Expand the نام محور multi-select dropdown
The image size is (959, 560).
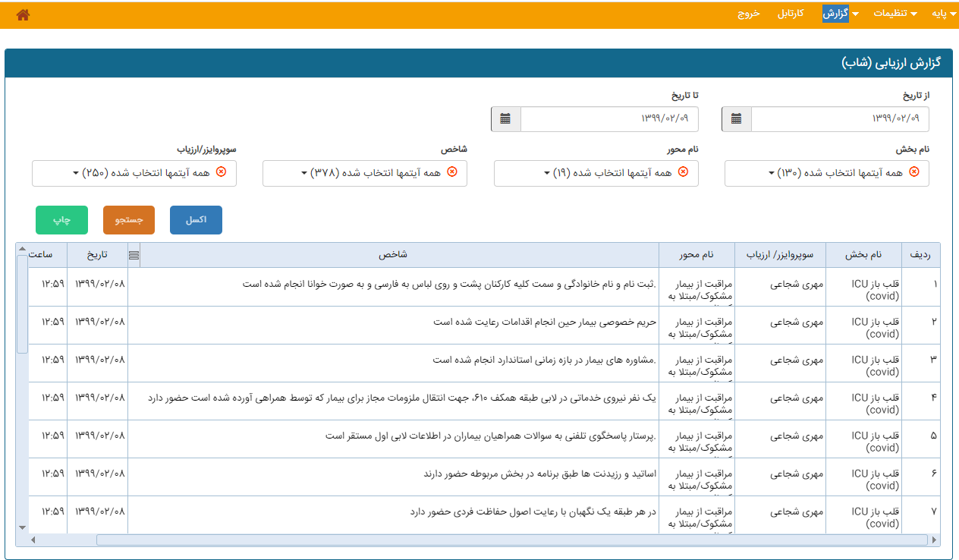(x=596, y=173)
